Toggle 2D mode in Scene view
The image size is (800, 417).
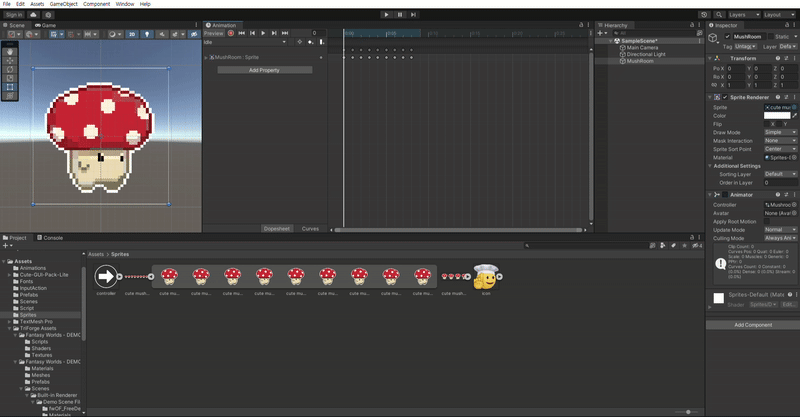pyautogui.click(x=132, y=34)
